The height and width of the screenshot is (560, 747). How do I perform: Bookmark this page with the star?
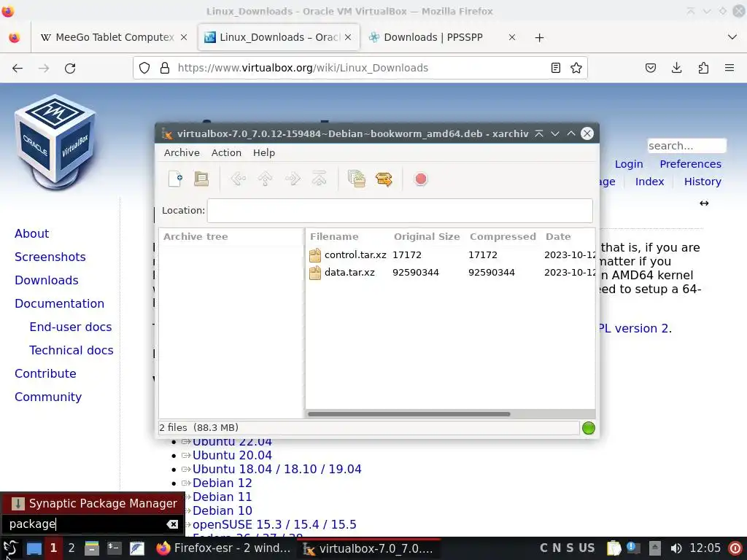click(576, 68)
